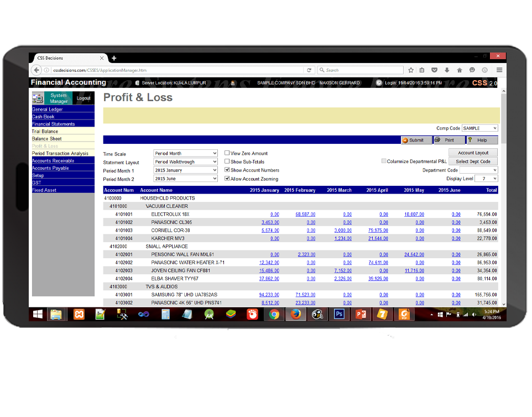Switch to Firefox in the taskbar
The image size is (532, 417).
coord(296,315)
